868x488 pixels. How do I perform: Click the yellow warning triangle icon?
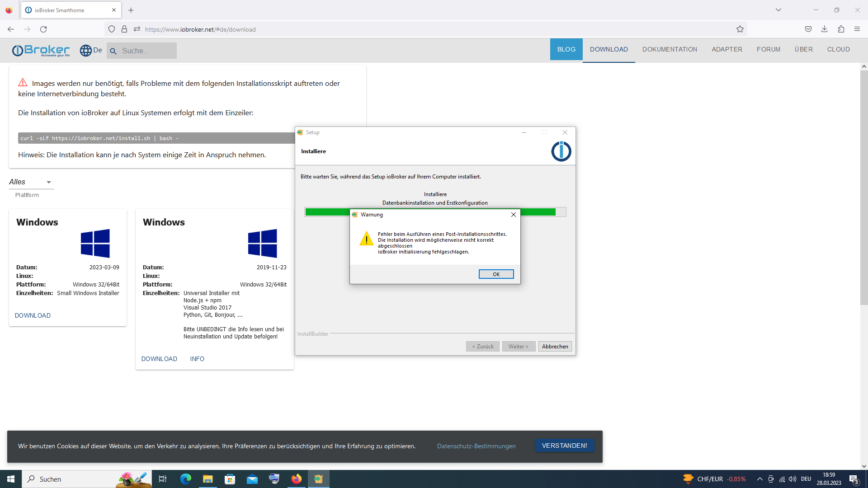tap(366, 238)
